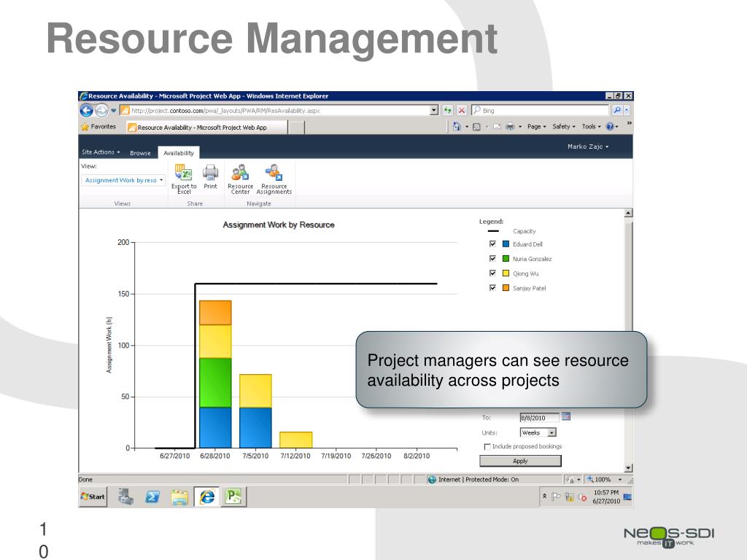The width and height of the screenshot is (747, 560).
Task: Click the browser Forward arrow button
Action: (101, 111)
